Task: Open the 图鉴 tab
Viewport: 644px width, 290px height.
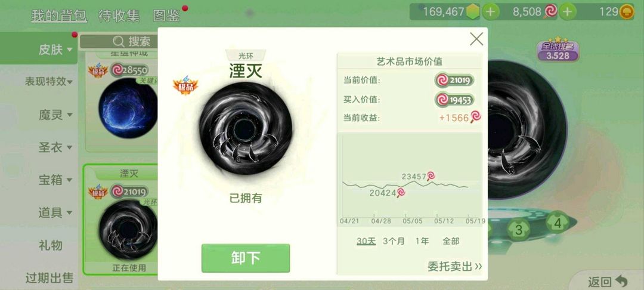Action: (x=166, y=16)
